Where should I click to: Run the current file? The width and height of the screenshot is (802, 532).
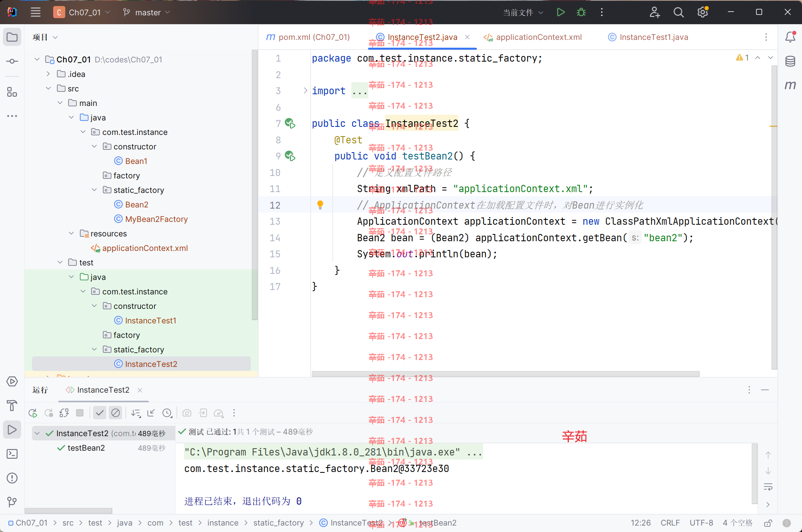point(560,12)
